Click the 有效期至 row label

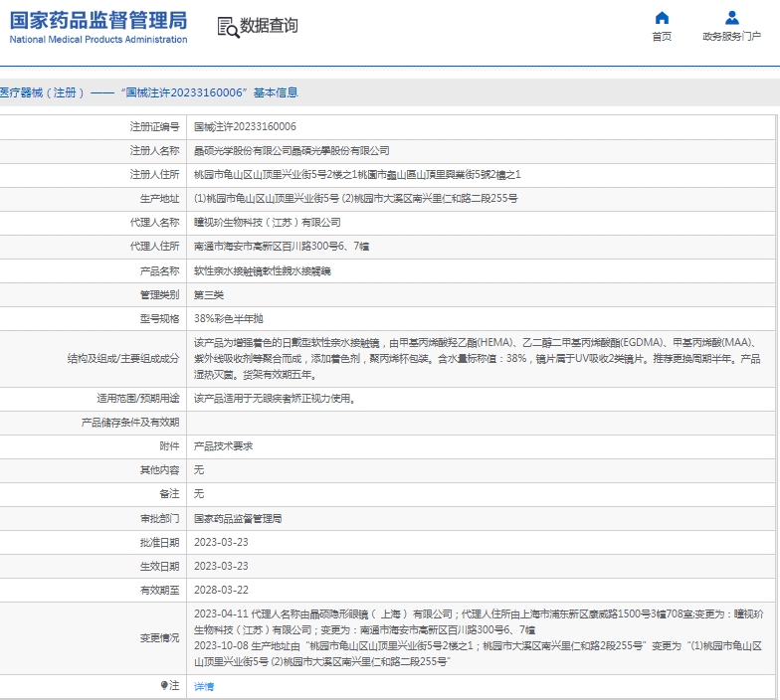coord(159,591)
